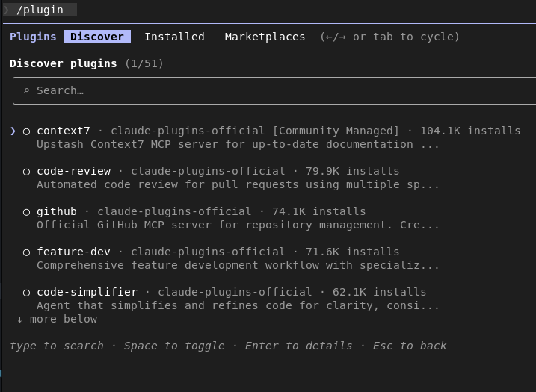Click the "62.1K installs" count
536x392 pixels.
pos(379,292)
